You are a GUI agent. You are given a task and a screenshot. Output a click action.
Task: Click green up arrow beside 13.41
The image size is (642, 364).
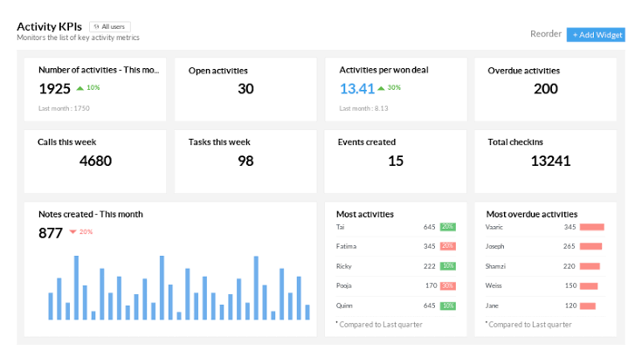(x=382, y=88)
